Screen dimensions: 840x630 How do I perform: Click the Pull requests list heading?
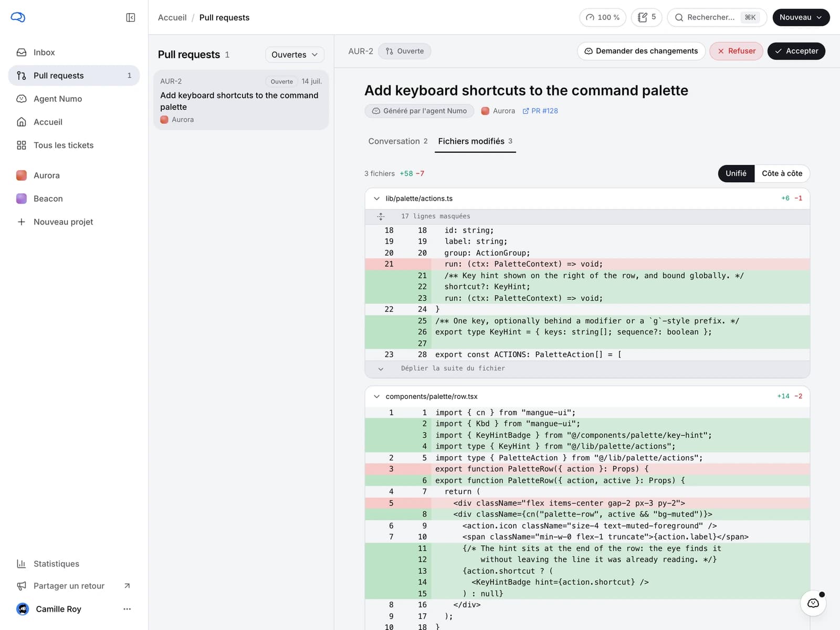click(189, 55)
